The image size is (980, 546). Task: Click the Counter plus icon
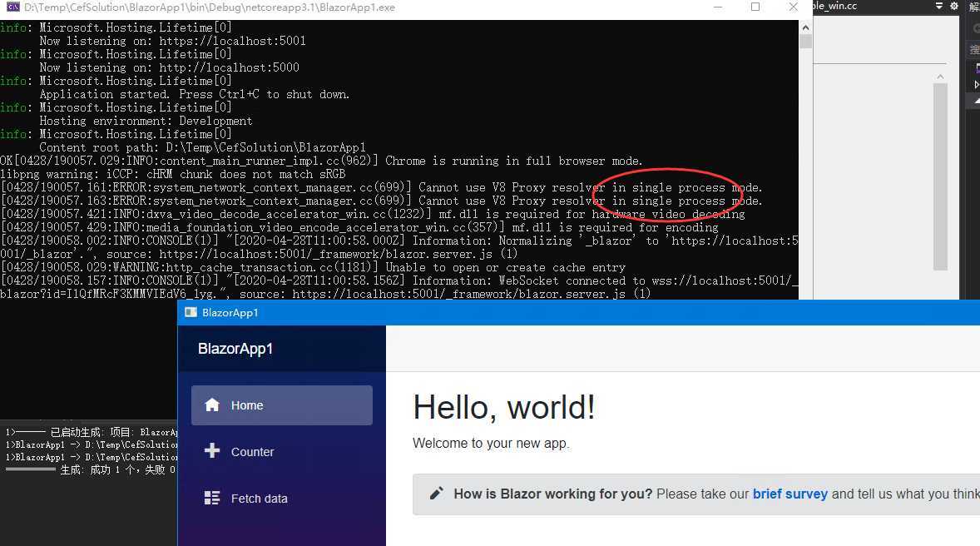pyautogui.click(x=212, y=450)
